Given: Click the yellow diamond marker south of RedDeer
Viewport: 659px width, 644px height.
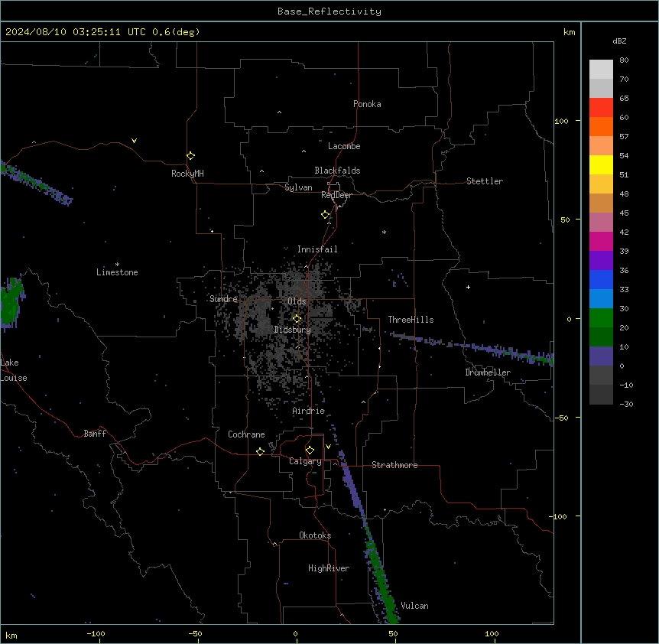Looking at the screenshot, I should pyautogui.click(x=326, y=215).
